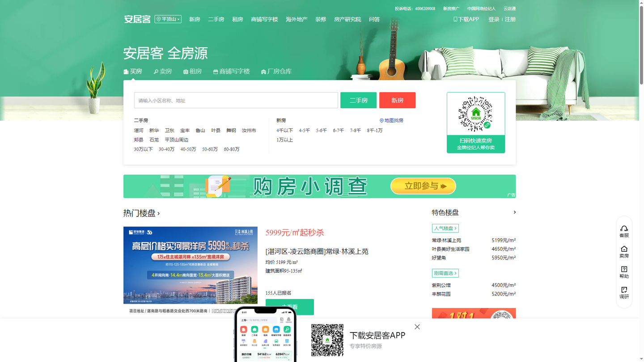Open 人气楼盘 category tag
This screenshot has width=644, height=362.
pyautogui.click(x=445, y=228)
